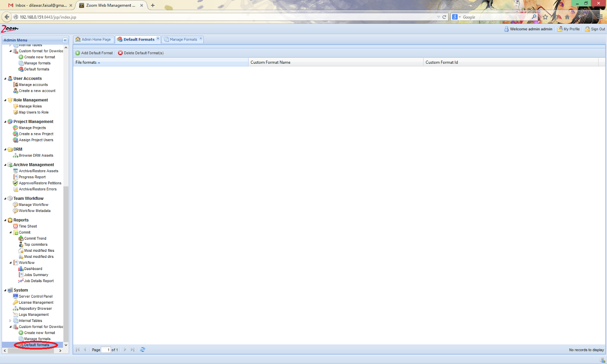Screen dimensions: 607x364
Task: Click the Approve/Restore Petitions checkmark icon
Action: (x=16, y=183)
